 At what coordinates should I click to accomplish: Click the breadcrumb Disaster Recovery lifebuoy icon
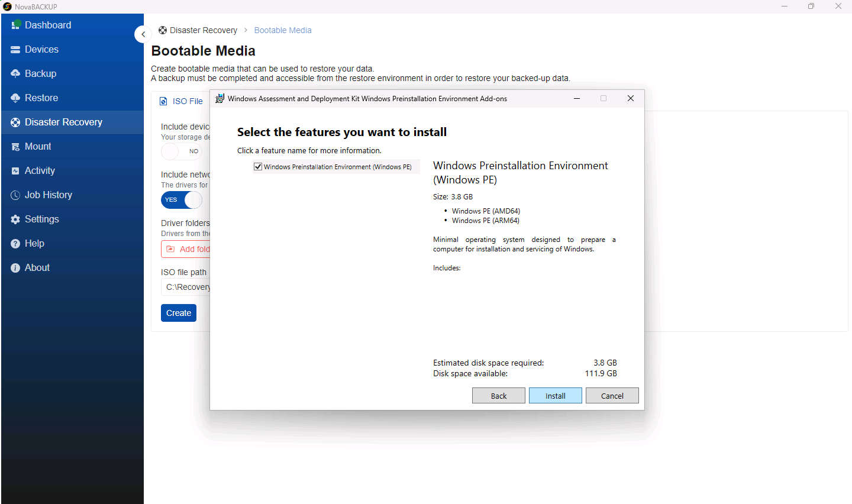click(x=163, y=30)
